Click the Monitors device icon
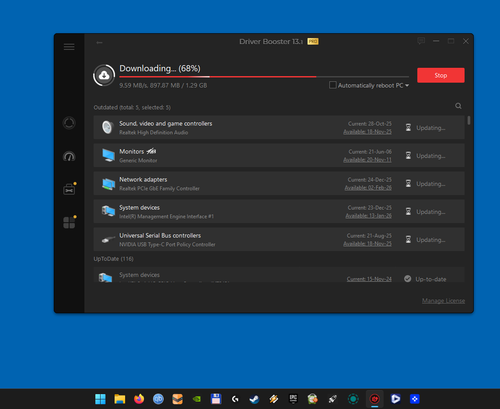Screen dimensions: 500x409 click(108, 155)
